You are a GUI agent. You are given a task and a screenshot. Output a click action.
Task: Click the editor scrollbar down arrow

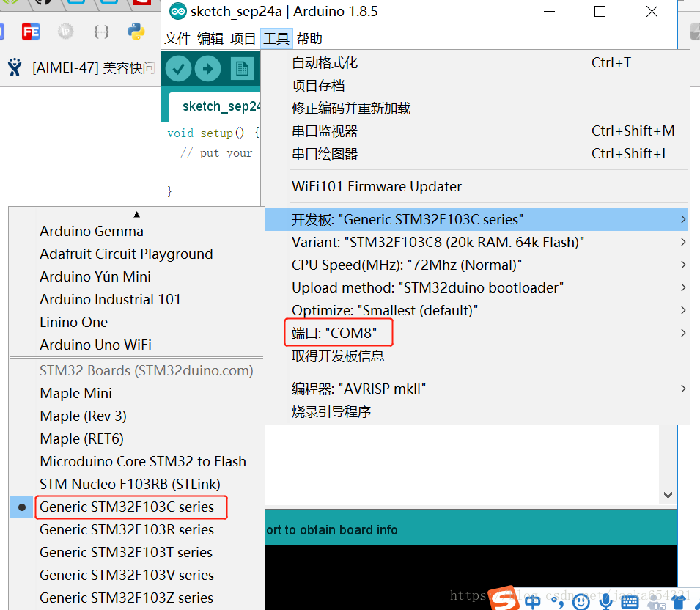(x=668, y=495)
